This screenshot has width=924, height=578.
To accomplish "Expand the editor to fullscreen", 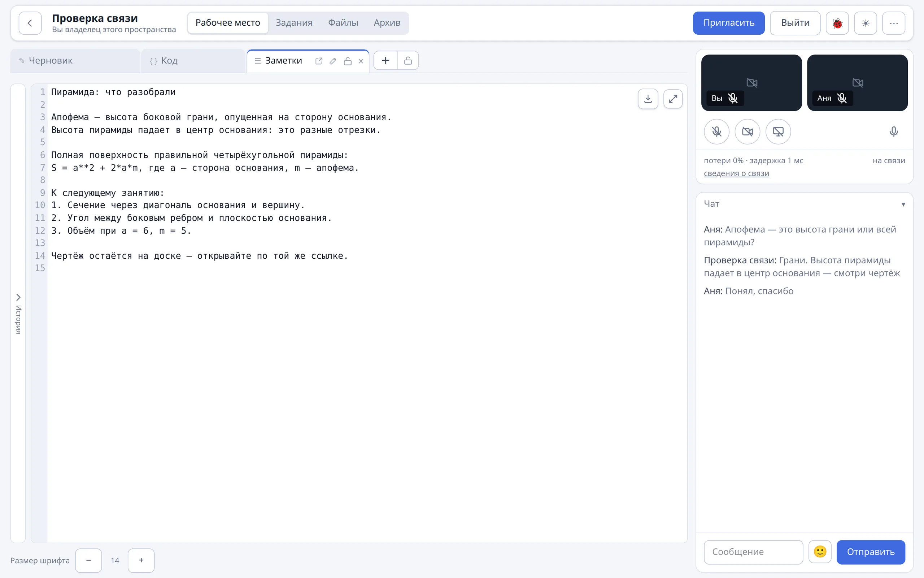I will (673, 99).
